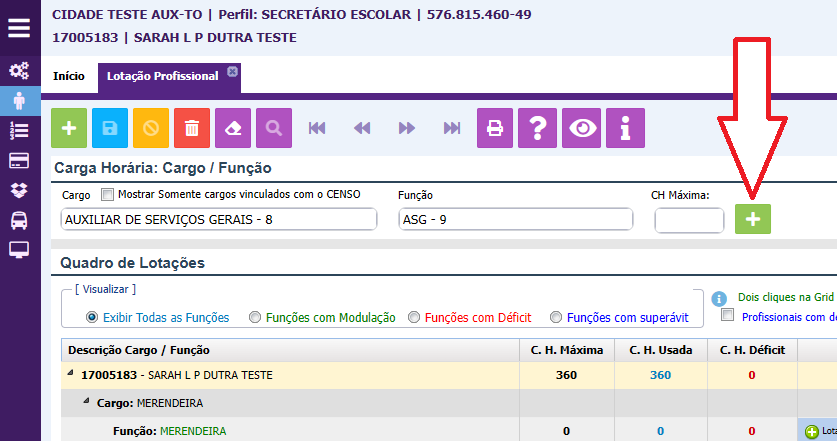Check Mostrar Somente cargos vinculados com CENSO

[108, 194]
